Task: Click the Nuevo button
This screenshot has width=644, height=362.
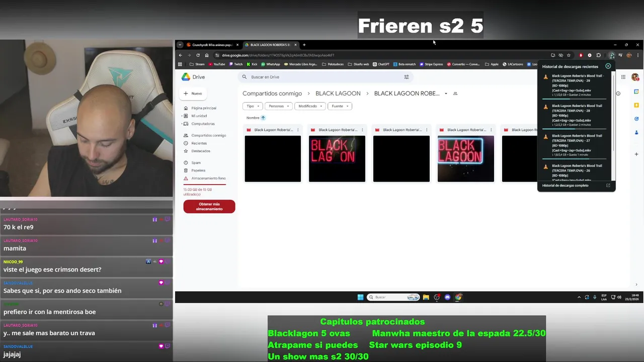Action: (x=193, y=94)
